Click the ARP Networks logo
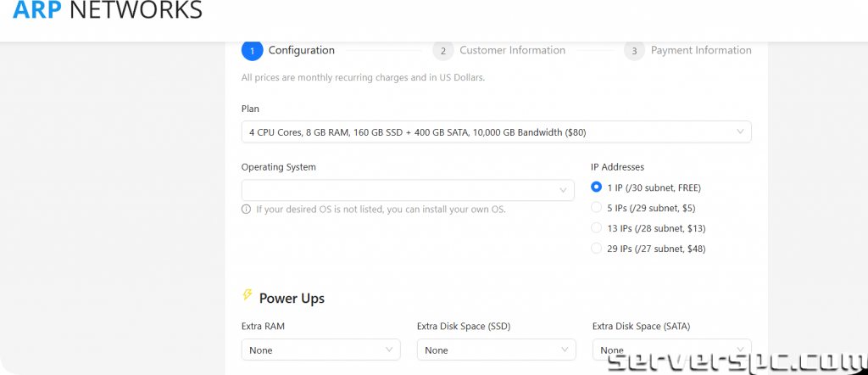 (x=108, y=11)
